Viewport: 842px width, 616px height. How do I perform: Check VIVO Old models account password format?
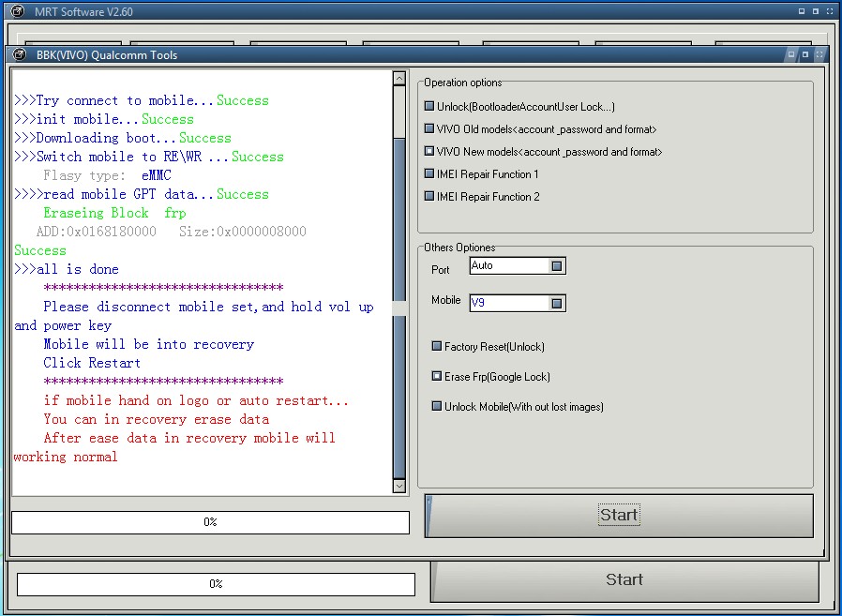(x=429, y=128)
